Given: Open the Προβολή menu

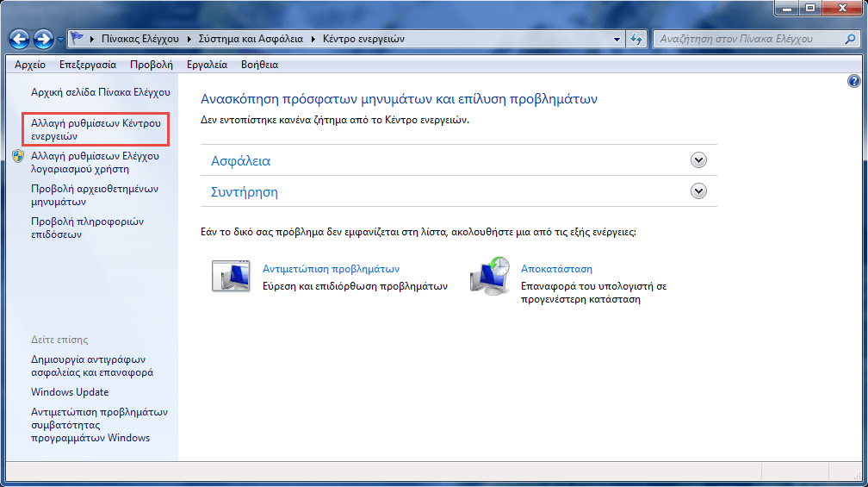Looking at the screenshot, I should tap(152, 65).
